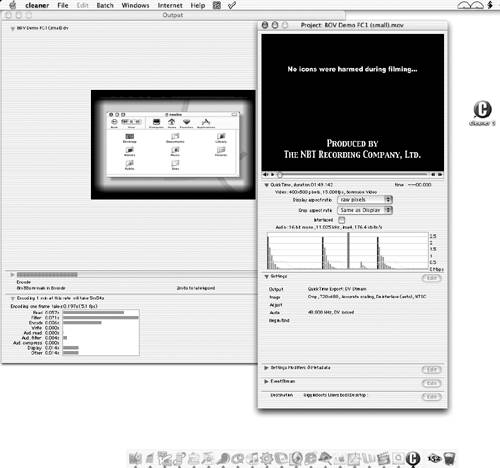This screenshot has width=500, height=468.
Task: Collapse the QuickTime source info section
Action: (267, 185)
